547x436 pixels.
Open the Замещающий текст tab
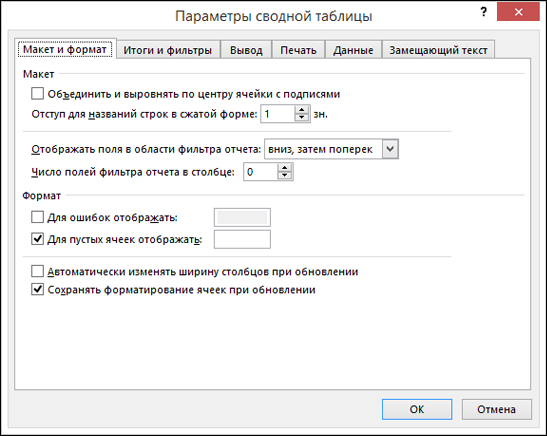[x=439, y=50]
